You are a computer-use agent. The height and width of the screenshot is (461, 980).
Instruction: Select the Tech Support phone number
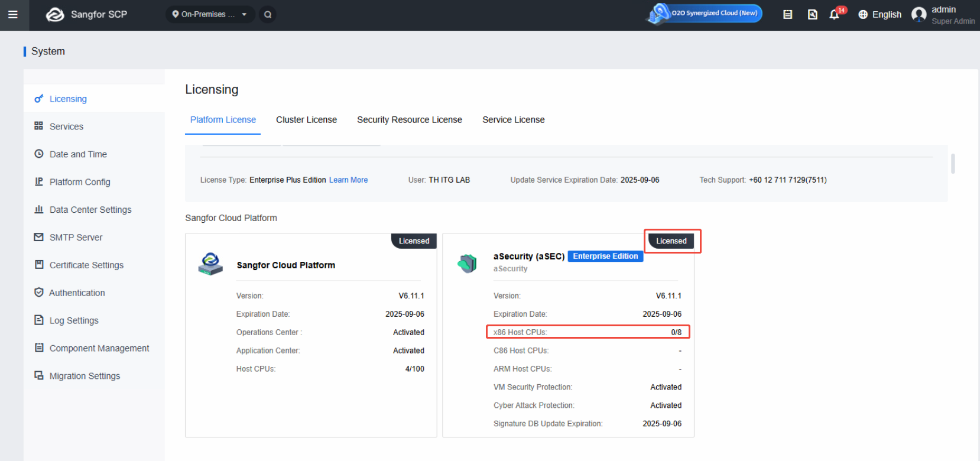(x=788, y=180)
